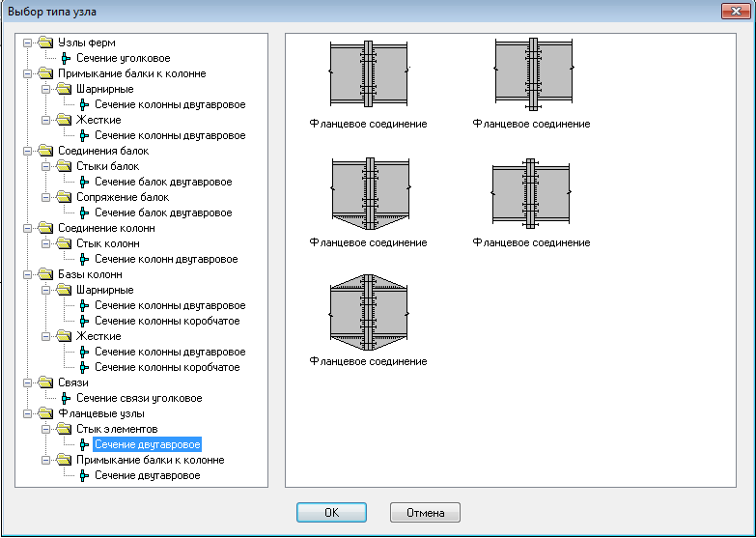Click the Фланцевые узлы folder icon
Viewport: 756px width, 538px height.
point(45,413)
